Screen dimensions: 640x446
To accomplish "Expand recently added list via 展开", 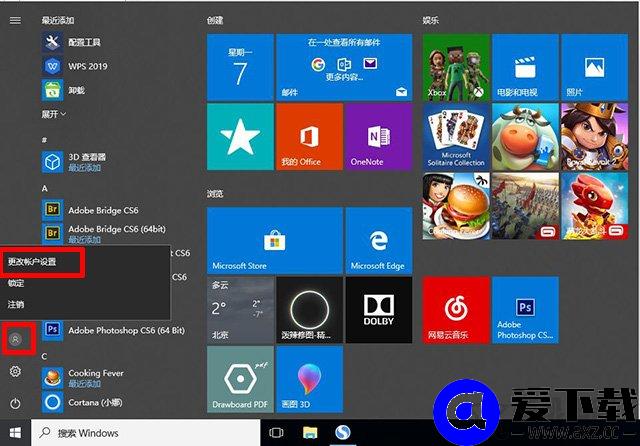I will (53, 114).
